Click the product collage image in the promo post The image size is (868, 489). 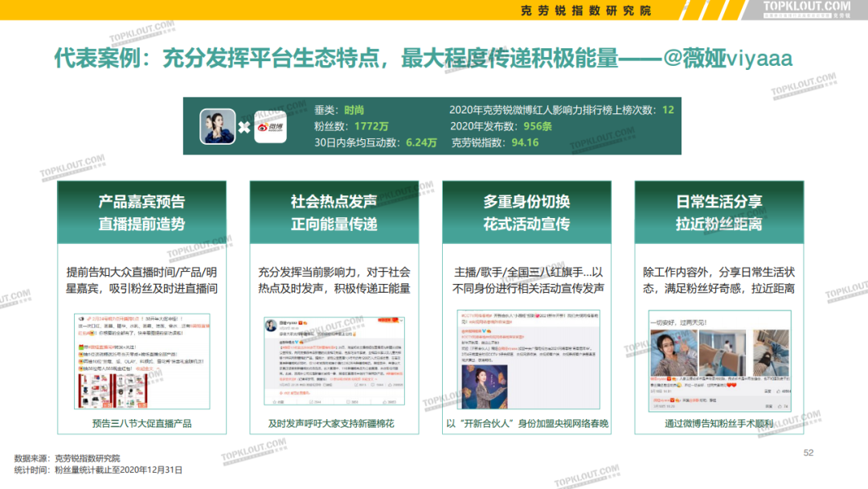pos(113,390)
